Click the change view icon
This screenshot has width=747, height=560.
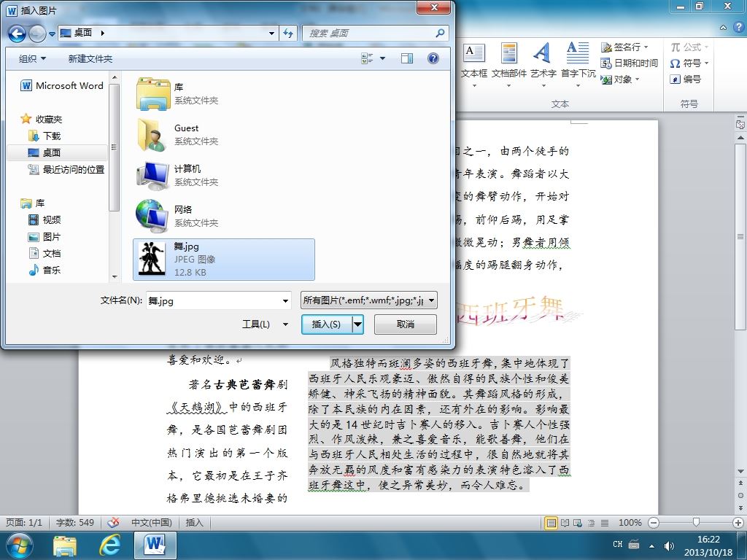pos(368,58)
